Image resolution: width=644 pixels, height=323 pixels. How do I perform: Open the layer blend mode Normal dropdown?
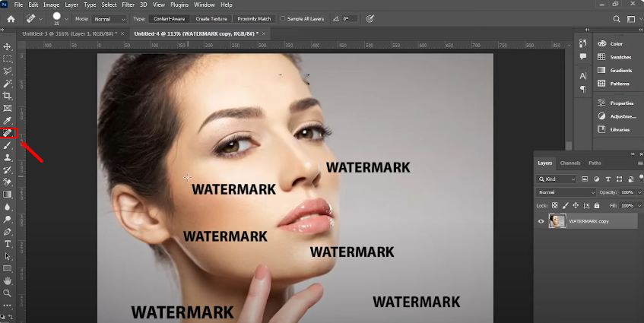click(x=566, y=192)
